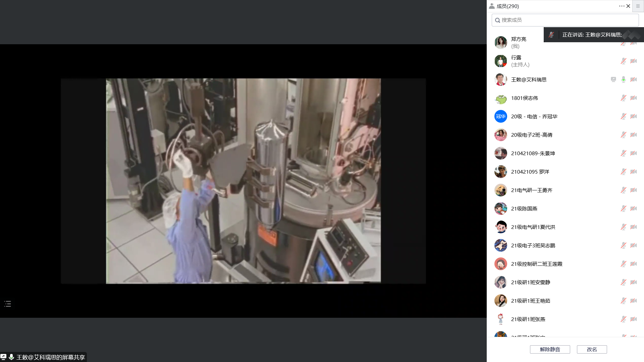Select member 21级陈国燕 in list
644x362 pixels.
pos(524,208)
